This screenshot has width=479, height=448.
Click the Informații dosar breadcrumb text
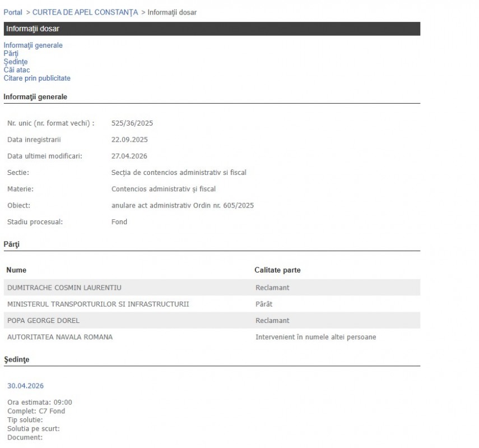click(x=172, y=12)
